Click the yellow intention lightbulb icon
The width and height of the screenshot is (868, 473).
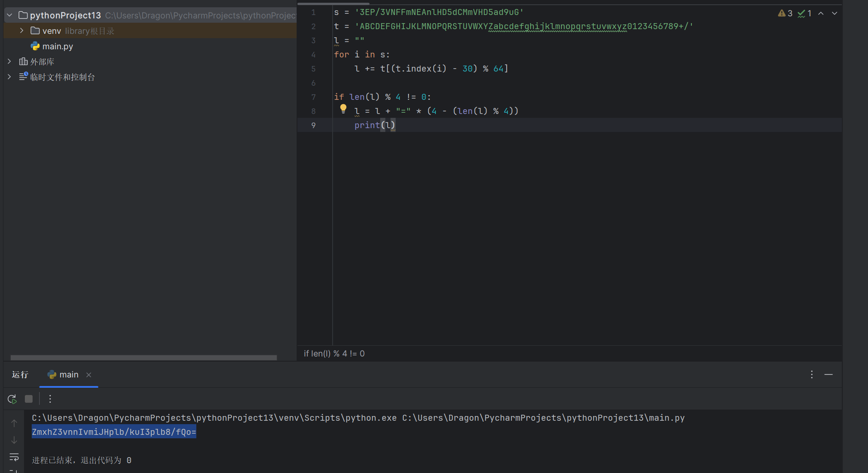coord(343,109)
